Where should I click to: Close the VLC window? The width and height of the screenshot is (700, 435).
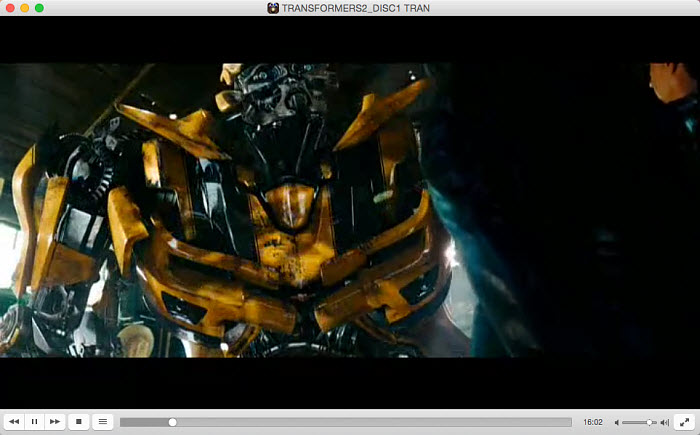pyautogui.click(x=10, y=8)
